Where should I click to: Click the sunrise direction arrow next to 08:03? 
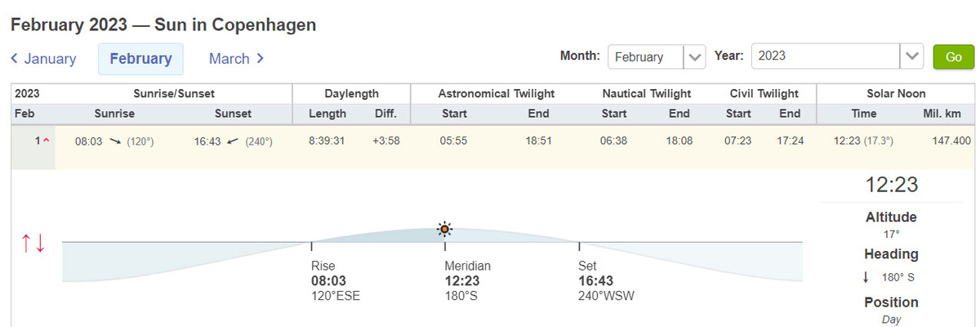116,141
